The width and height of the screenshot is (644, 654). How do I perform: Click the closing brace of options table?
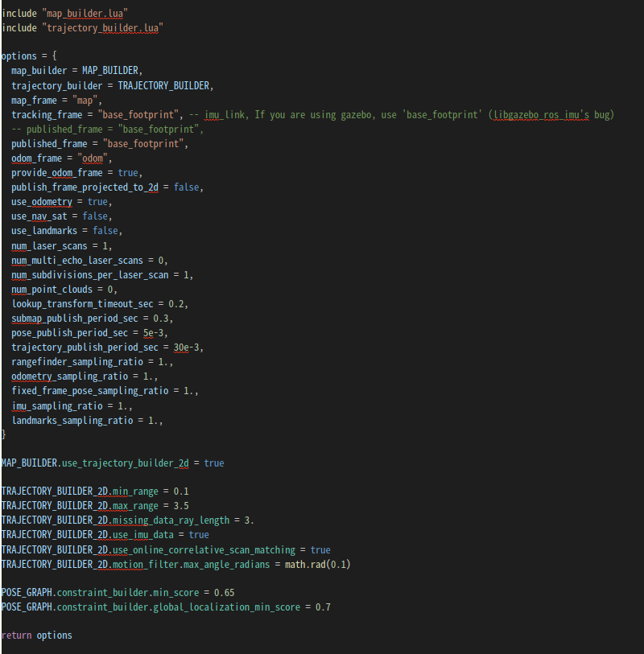click(4, 434)
